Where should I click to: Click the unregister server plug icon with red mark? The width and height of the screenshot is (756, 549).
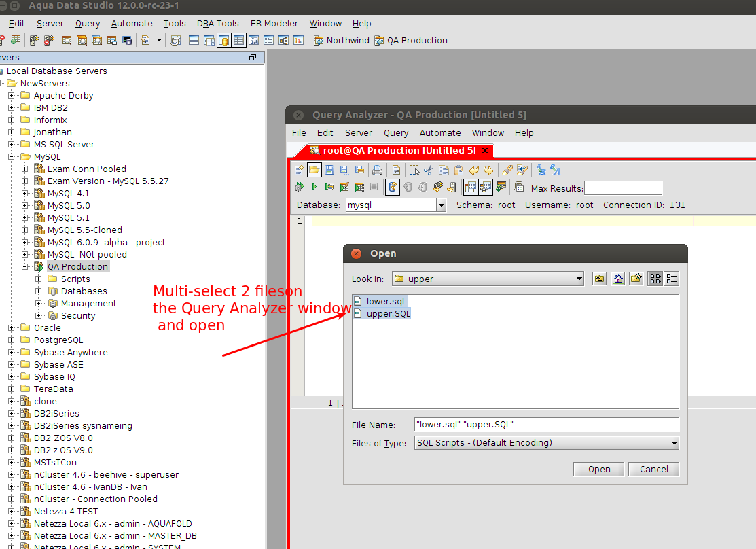[x=49, y=41]
